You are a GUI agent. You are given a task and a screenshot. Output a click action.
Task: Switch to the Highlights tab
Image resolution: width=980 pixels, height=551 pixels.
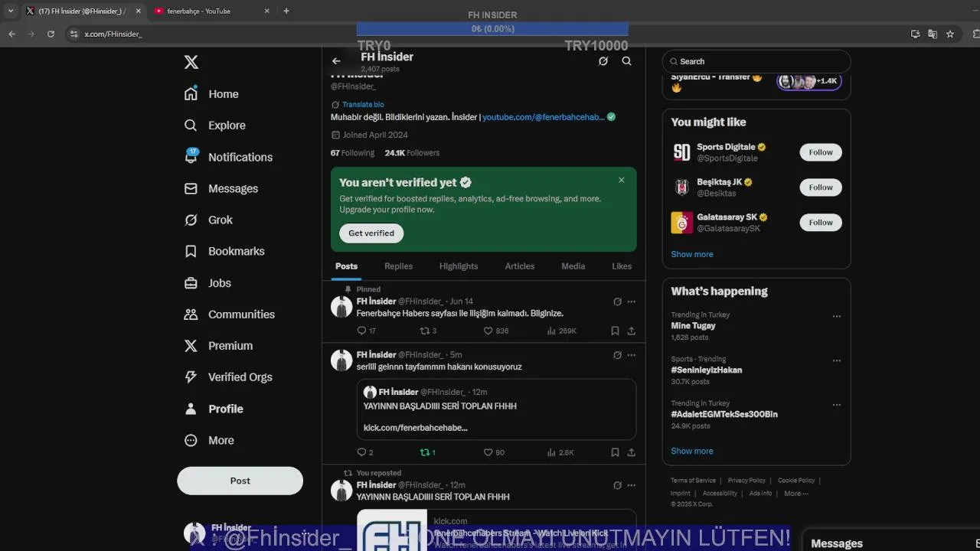point(459,266)
